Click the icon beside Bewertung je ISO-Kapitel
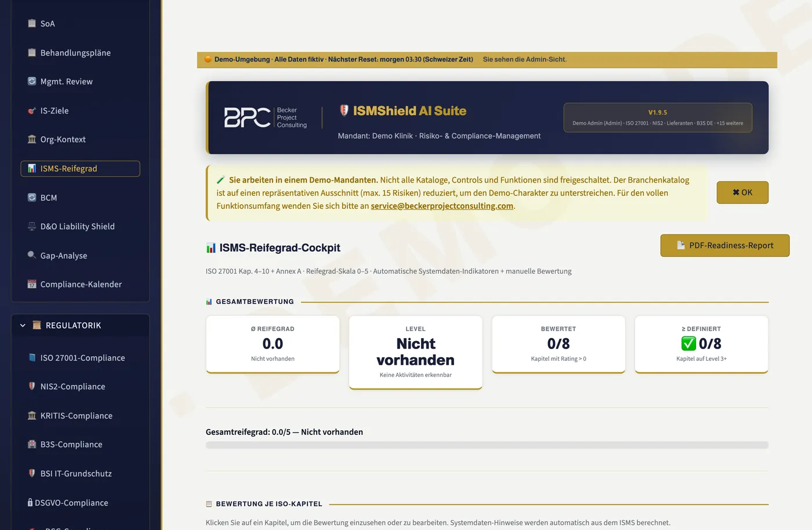 click(x=209, y=504)
